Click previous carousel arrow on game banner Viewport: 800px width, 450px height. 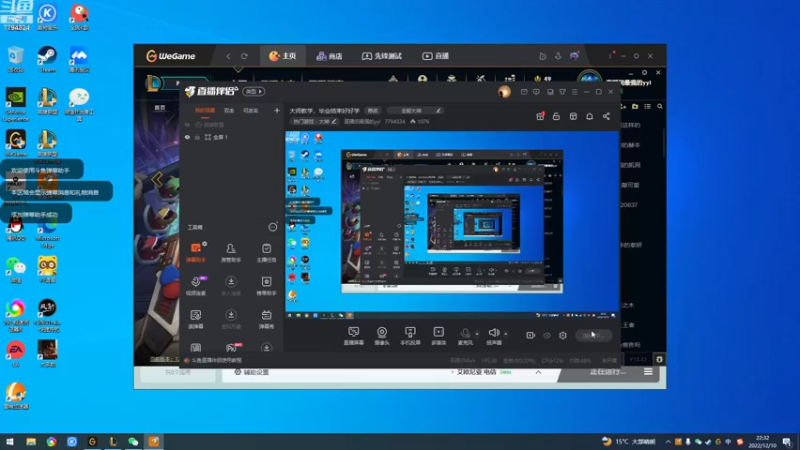[x=157, y=179]
